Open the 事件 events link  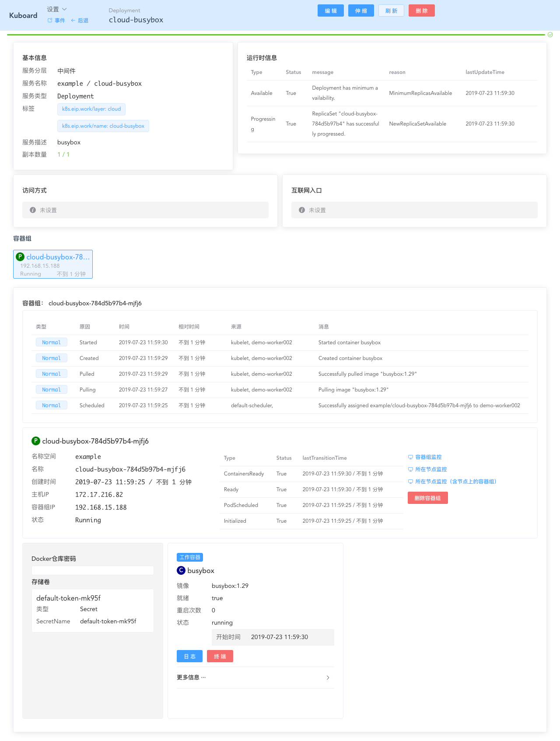[56, 21]
